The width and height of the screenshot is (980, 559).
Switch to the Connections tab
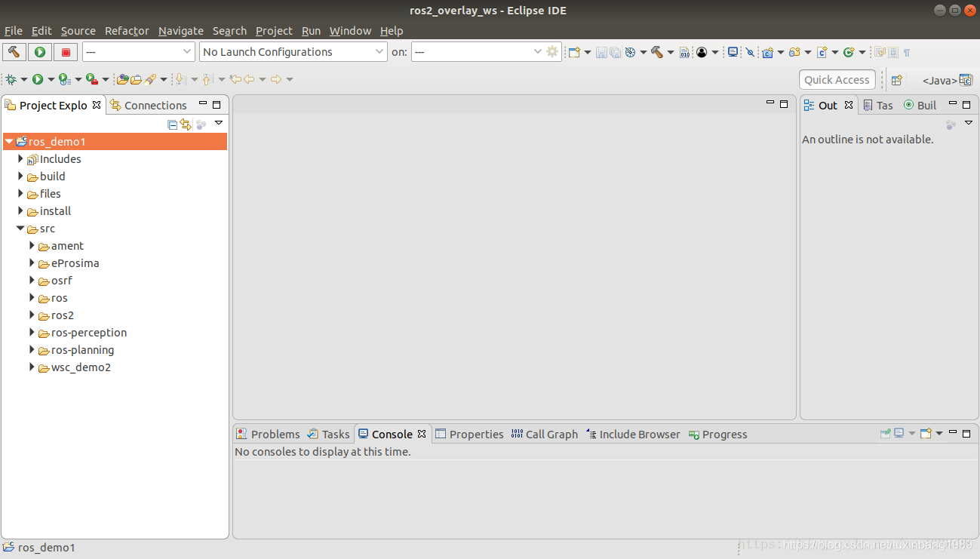(x=149, y=106)
